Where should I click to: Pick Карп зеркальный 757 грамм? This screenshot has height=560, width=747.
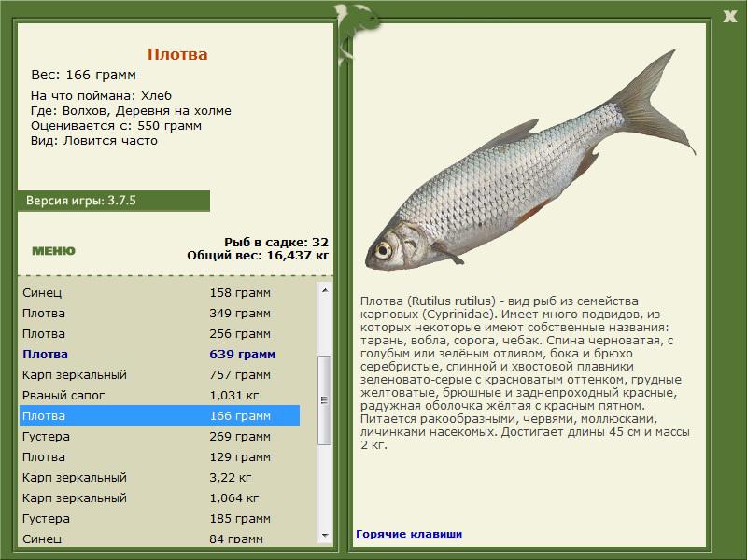click(159, 374)
